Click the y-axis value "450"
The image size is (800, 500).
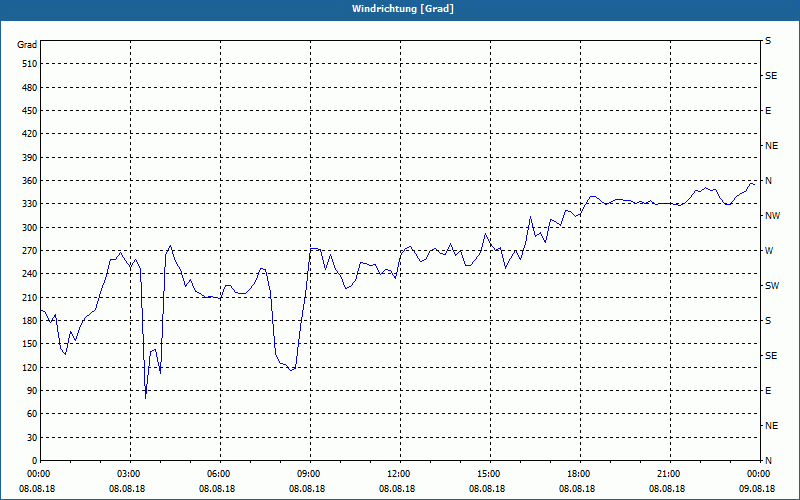30,111
